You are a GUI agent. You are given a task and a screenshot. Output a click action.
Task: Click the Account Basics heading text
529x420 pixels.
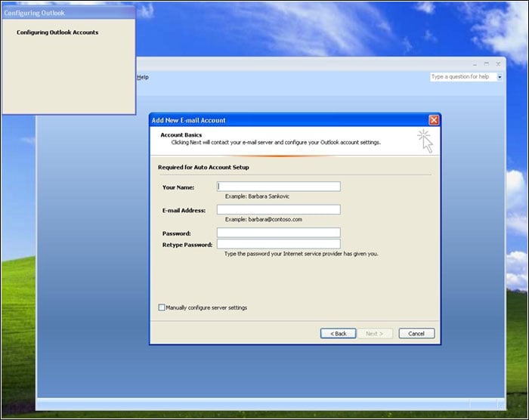pos(181,135)
